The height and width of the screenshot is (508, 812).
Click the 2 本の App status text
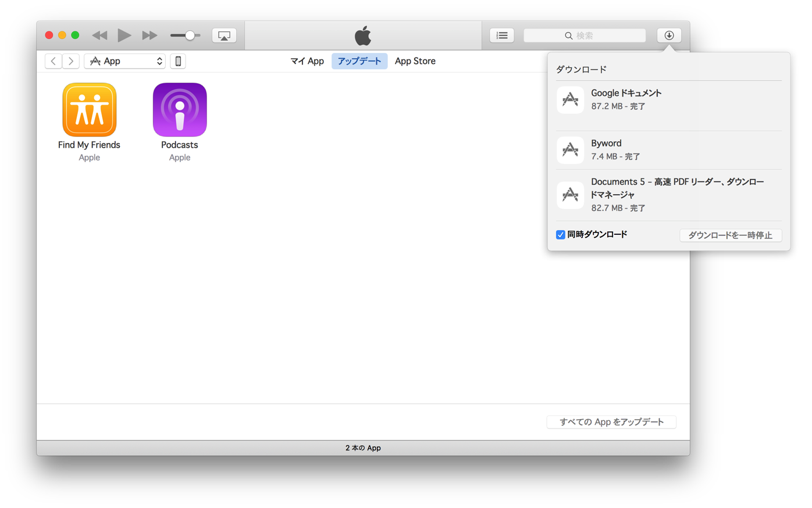pos(363,448)
